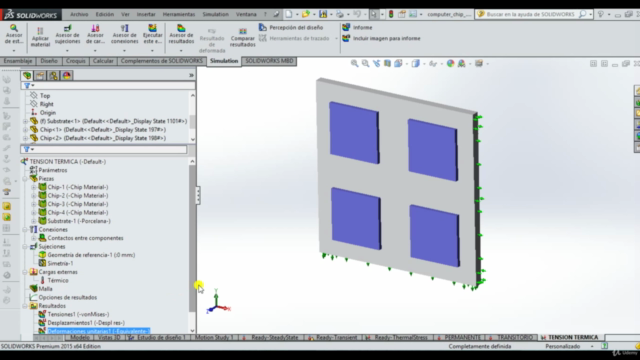Select the Térmico load item

(58, 280)
